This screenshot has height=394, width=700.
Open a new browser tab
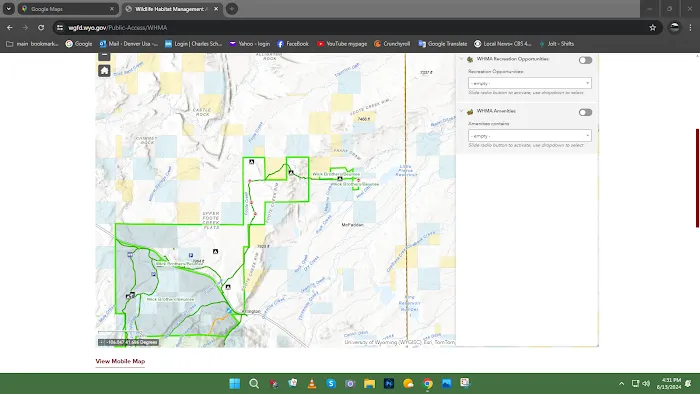[x=232, y=9]
